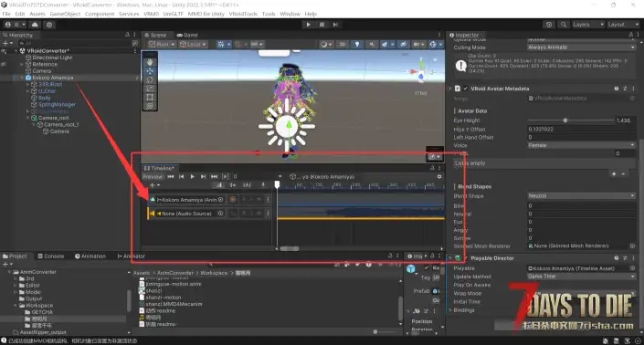
Task: Select the Hand view tool in Scene
Action: coord(150,62)
